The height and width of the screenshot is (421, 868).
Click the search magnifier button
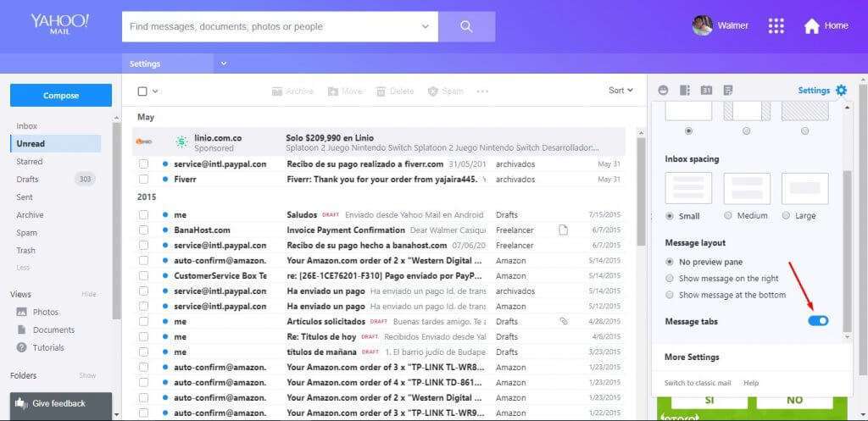click(x=467, y=26)
